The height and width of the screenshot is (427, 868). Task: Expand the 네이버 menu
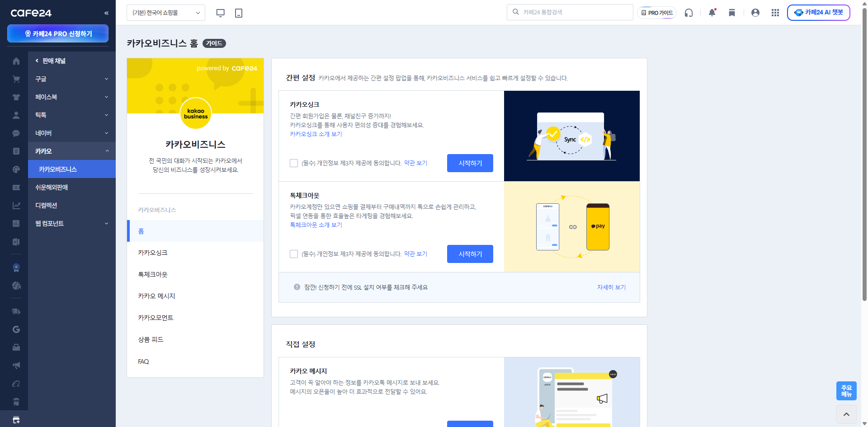pos(72,133)
